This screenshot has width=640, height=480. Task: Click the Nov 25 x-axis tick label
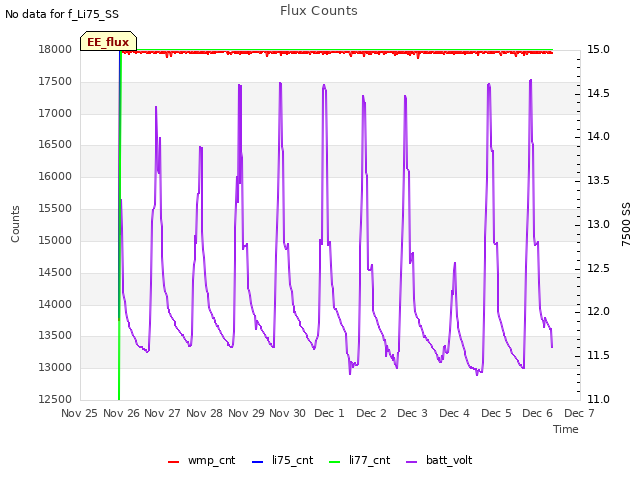pos(79,413)
